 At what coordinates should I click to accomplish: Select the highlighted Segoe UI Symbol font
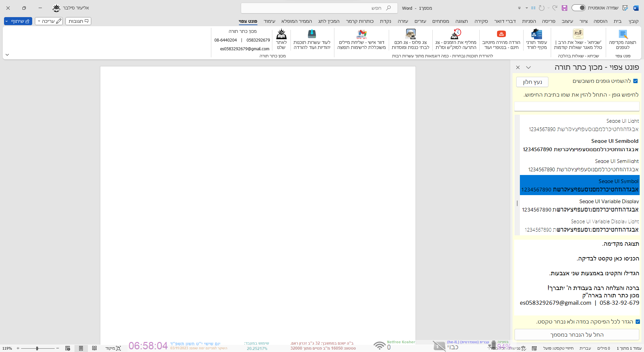pyautogui.click(x=580, y=185)
